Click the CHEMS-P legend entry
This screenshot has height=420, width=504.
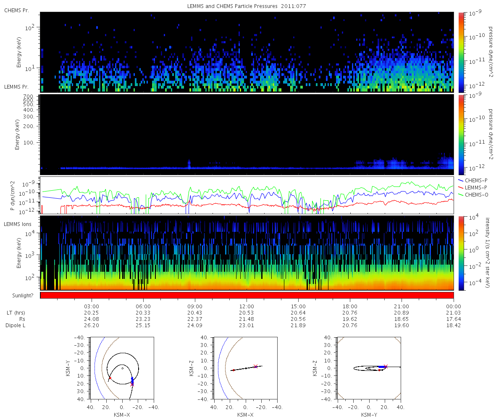[475, 180]
